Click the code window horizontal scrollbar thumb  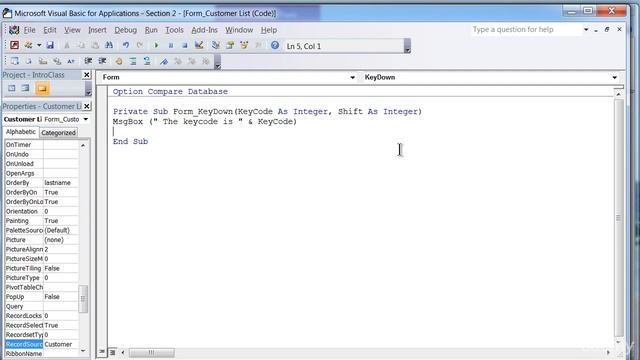151,352
